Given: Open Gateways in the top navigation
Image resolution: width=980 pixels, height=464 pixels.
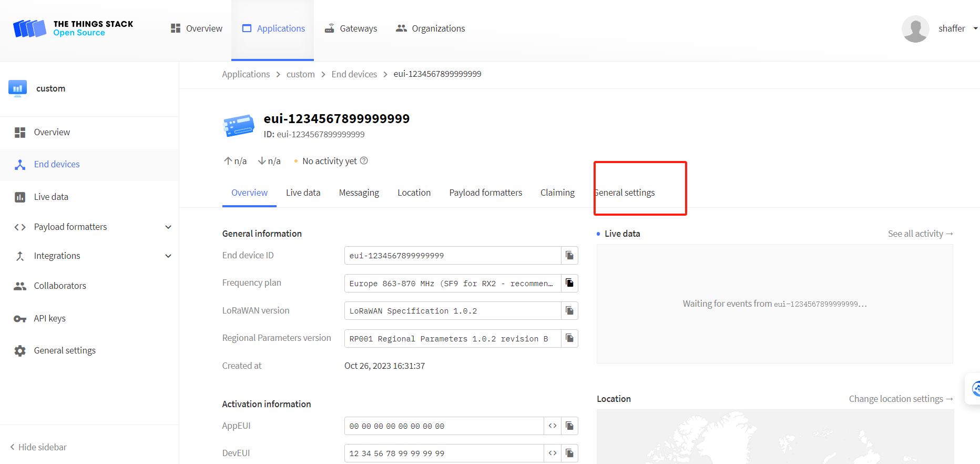Looking at the screenshot, I should pyautogui.click(x=351, y=28).
